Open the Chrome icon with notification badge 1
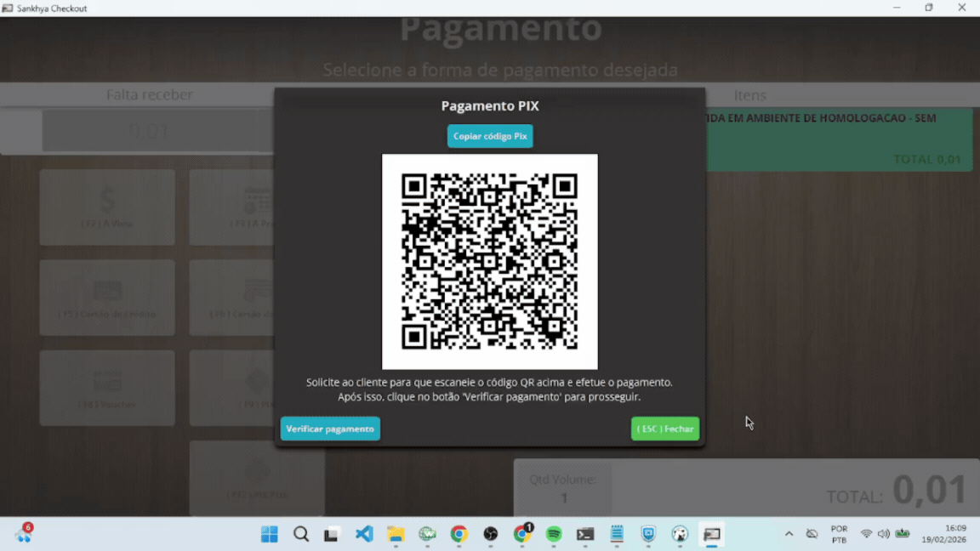Viewport: 980px width, 551px height. [x=522, y=534]
